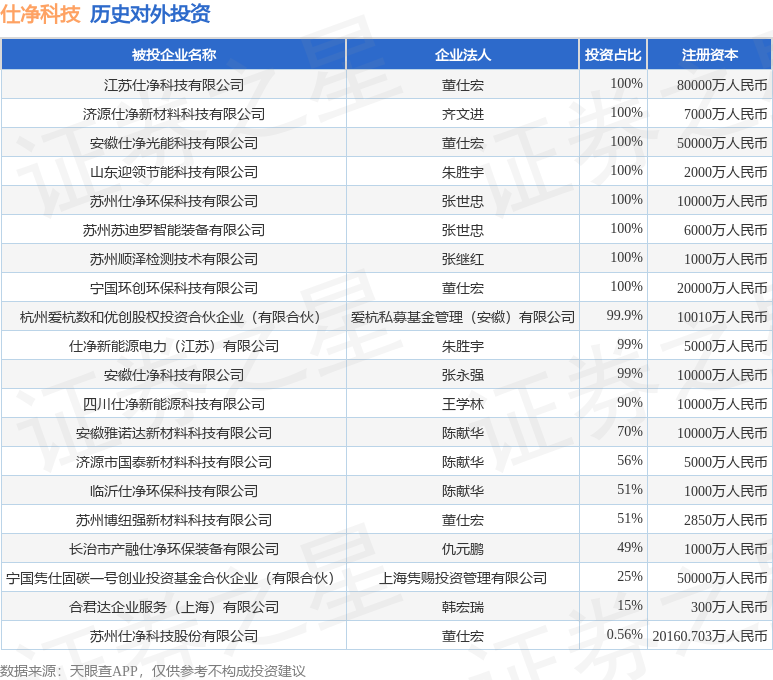Click registered capital 7000万人民币
The image size is (773, 680).
725,114
